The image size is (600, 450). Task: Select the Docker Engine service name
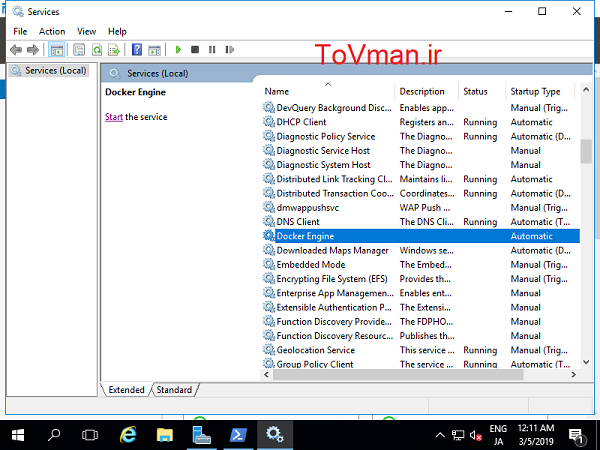[x=305, y=236]
